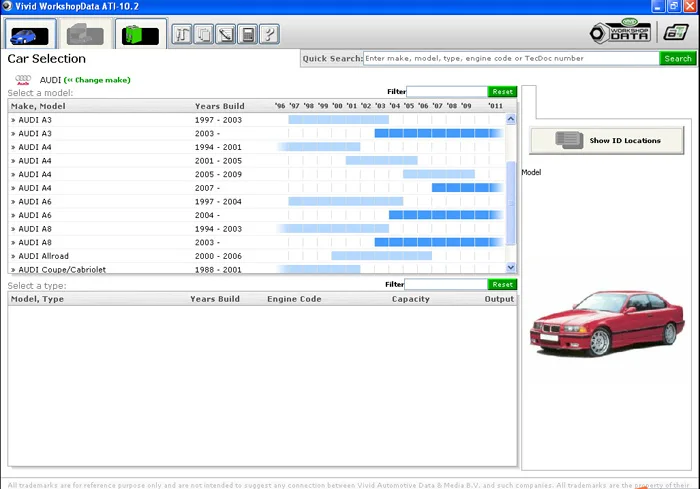
Task: Select AUDI A6 1997 - 2004 row
Action: pos(257,201)
